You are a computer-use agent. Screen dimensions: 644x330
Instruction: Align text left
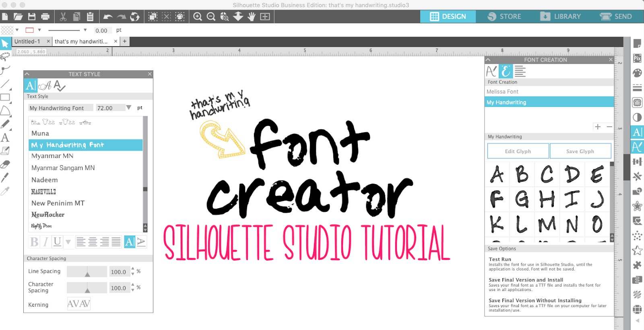pyautogui.click(x=81, y=242)
